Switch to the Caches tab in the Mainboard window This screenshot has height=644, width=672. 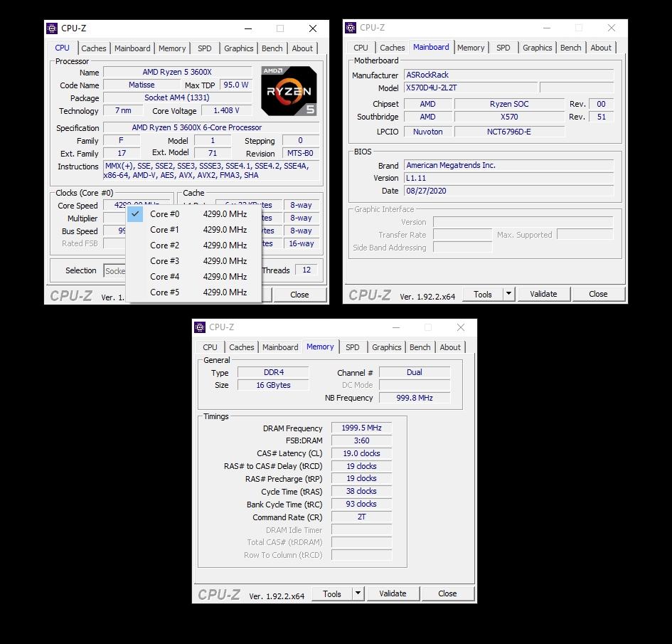tap(392, 48)
